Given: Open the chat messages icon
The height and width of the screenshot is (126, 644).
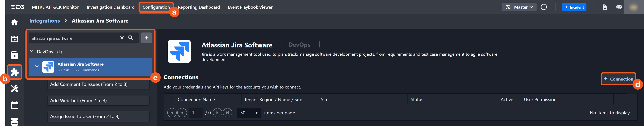Looking at the screenshot, I should [x=619, y=7].
